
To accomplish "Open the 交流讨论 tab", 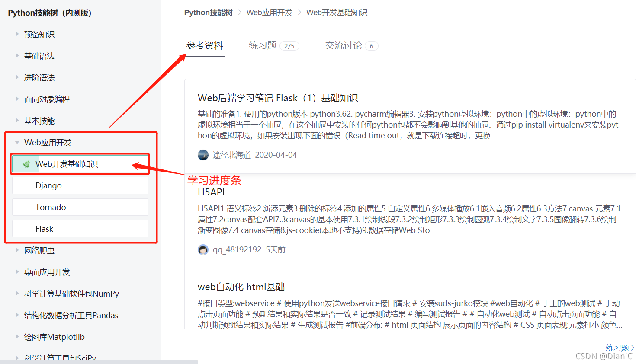I will tap(344, 45).
